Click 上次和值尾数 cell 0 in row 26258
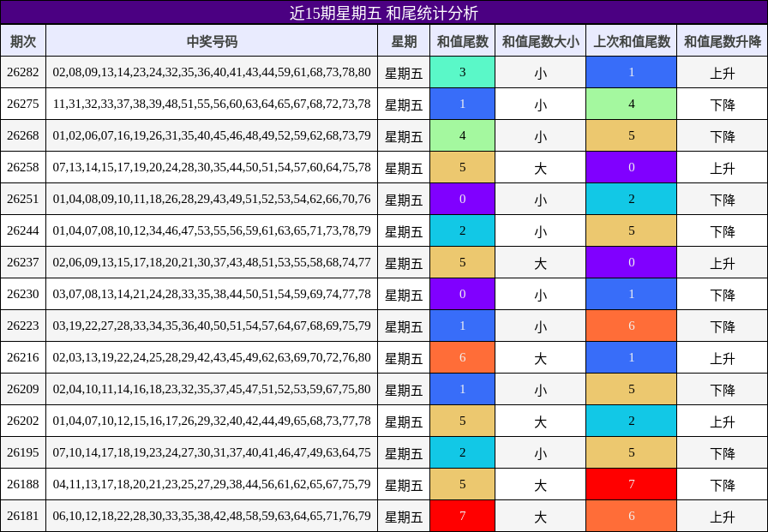This screenshot has width=768, height=532. [632, 167]
